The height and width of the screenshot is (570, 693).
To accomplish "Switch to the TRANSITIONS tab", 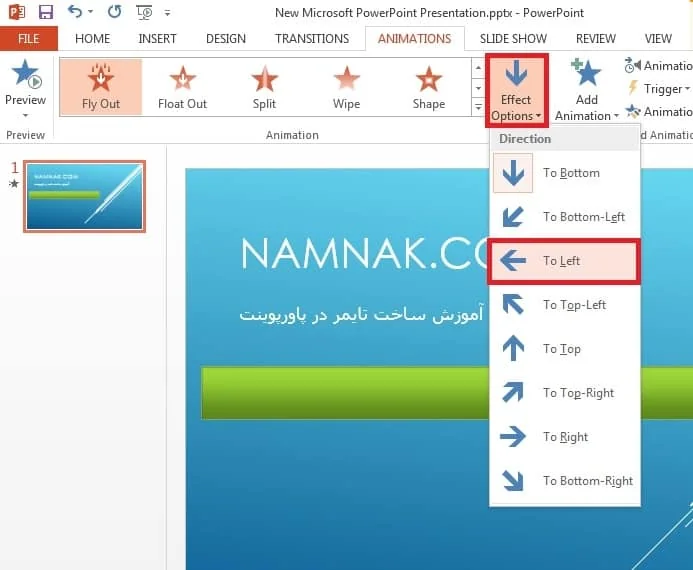I will point(312,39).
